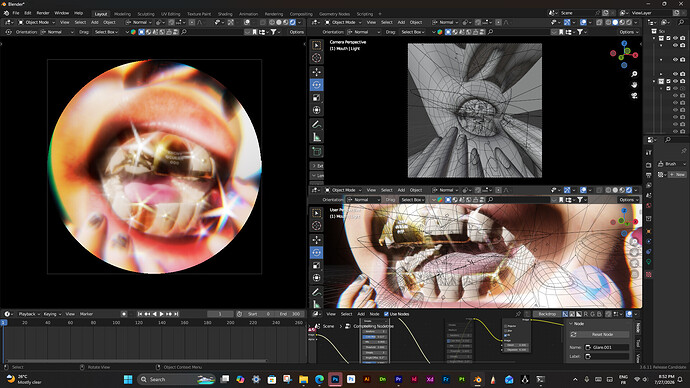Switch to solid shading in camera viewport header

pyautogui.click(x=615, y=22)
